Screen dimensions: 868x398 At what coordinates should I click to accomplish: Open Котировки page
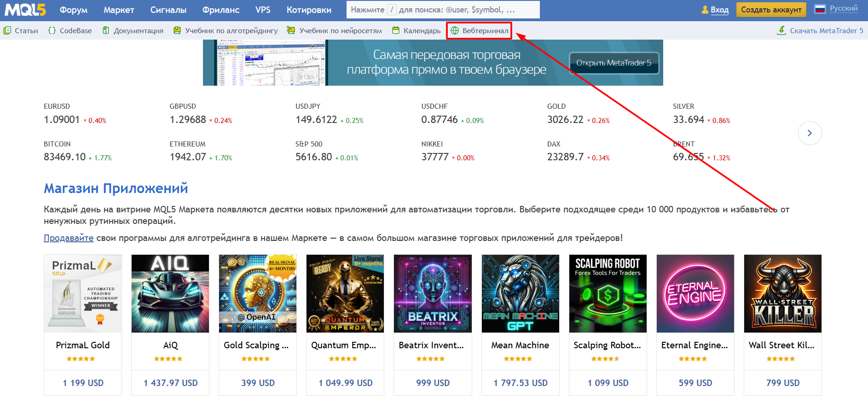pyautogui.click(x=309, y=10)
